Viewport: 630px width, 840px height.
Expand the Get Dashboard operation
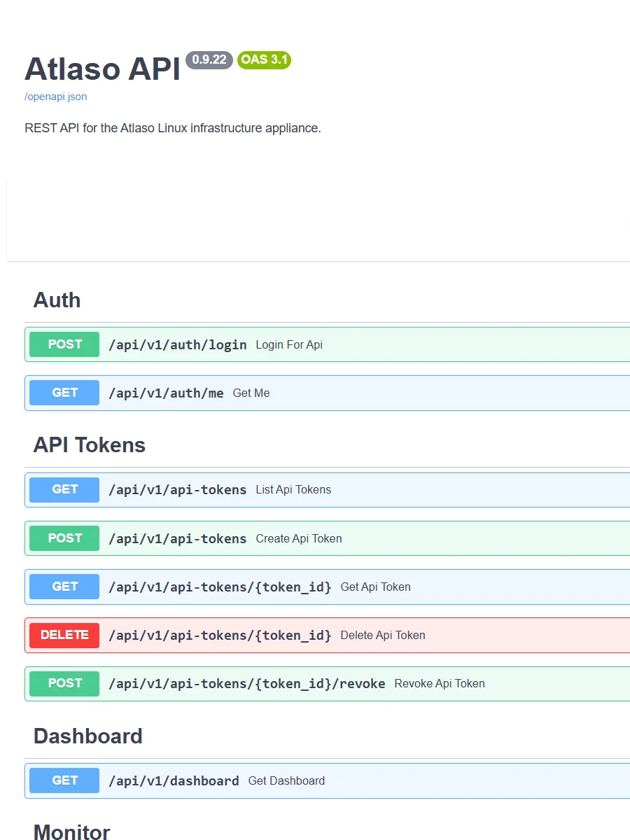(327, 780)
